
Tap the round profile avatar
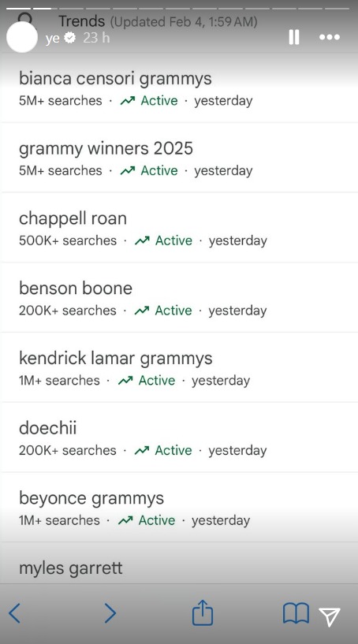pos(22,37)
